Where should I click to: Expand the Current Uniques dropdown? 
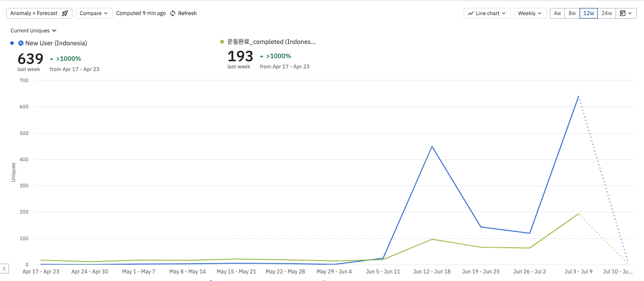tap(34, 31)
